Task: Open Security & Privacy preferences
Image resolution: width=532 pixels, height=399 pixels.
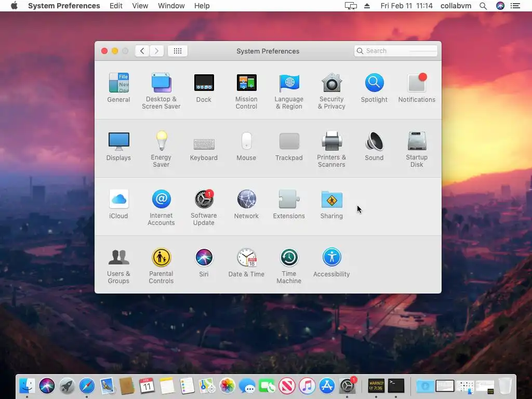Action: click(x=331, y=91)
